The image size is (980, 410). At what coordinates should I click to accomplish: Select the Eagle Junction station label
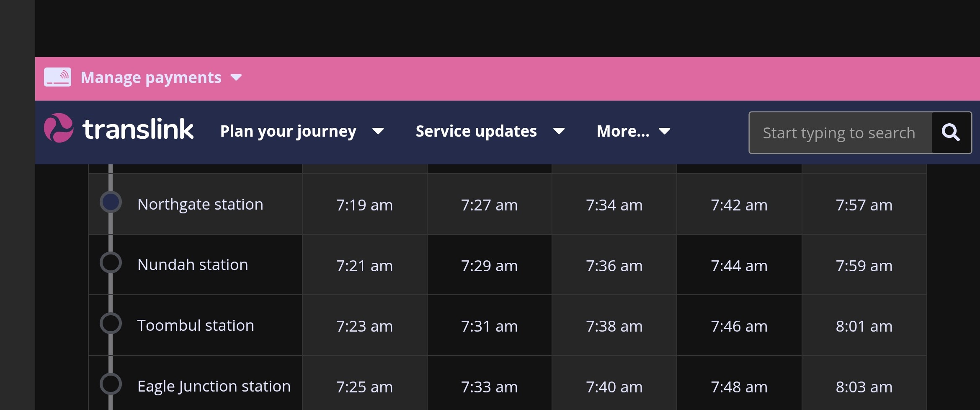pos(214,386)
